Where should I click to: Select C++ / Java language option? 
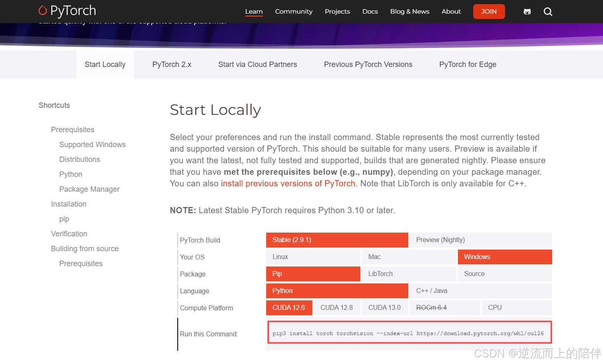(x=481, y=291)
